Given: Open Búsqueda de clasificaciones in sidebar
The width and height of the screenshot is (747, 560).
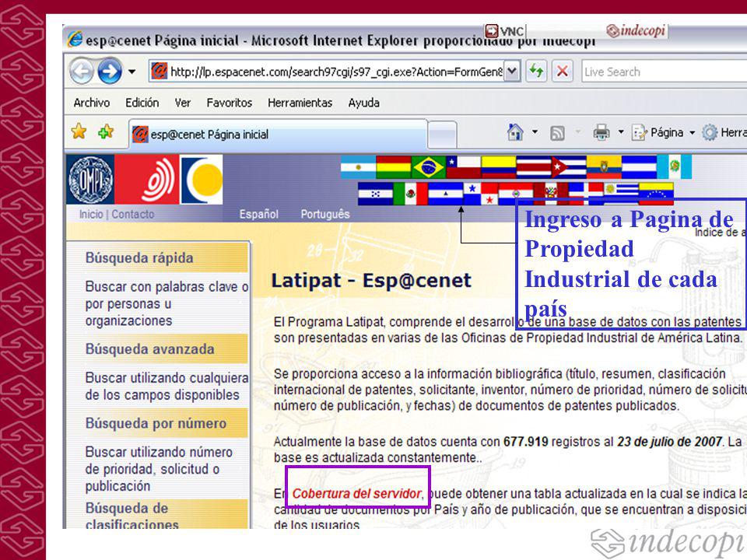Looking at the screenshot, I should click(132, 516).
